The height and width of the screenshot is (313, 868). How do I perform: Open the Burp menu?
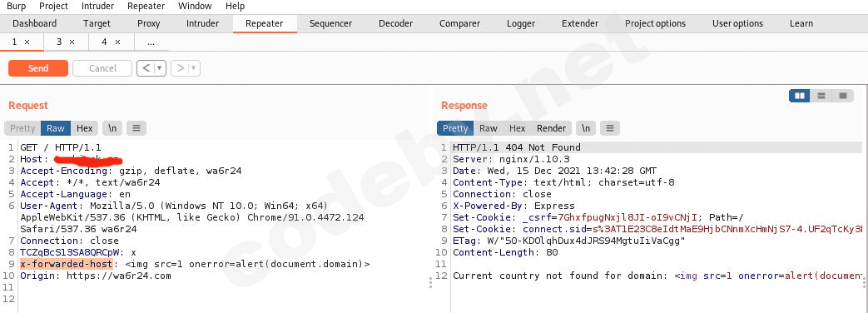[16, 6]
